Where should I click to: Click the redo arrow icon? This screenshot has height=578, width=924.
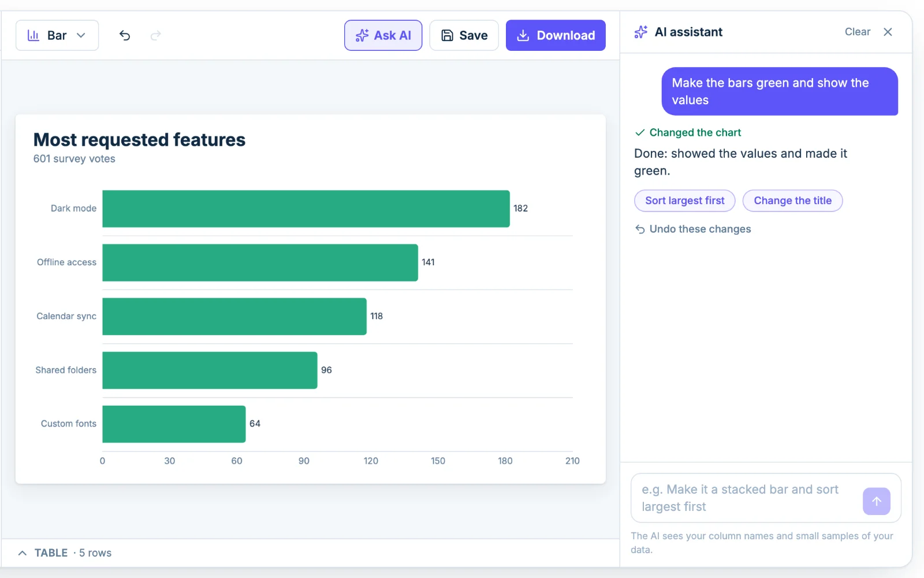[155, 35]
